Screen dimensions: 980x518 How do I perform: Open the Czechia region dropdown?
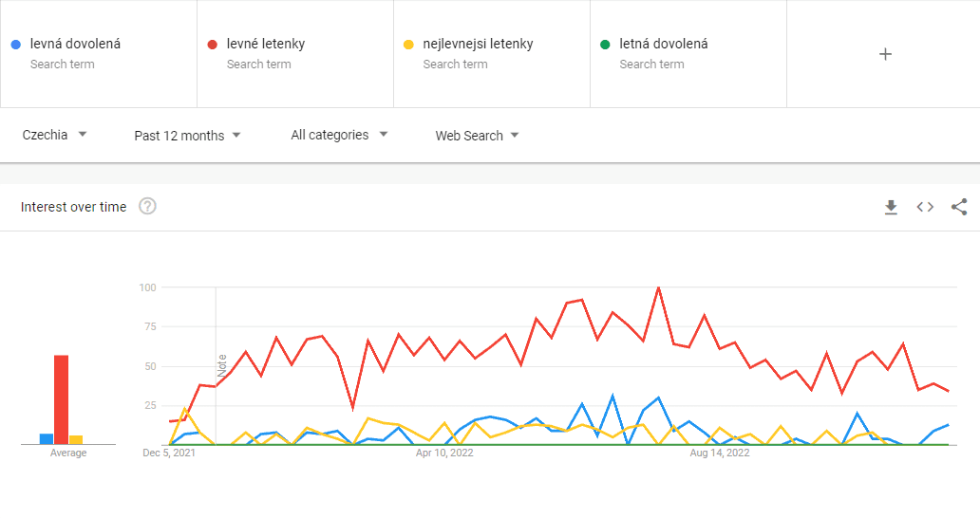pos(54,135)
